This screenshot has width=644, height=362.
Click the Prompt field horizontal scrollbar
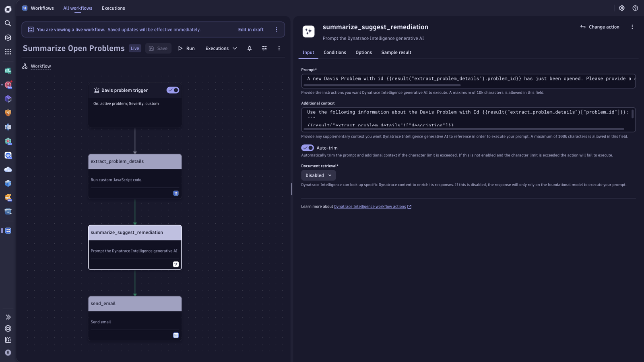pos(382,85)
